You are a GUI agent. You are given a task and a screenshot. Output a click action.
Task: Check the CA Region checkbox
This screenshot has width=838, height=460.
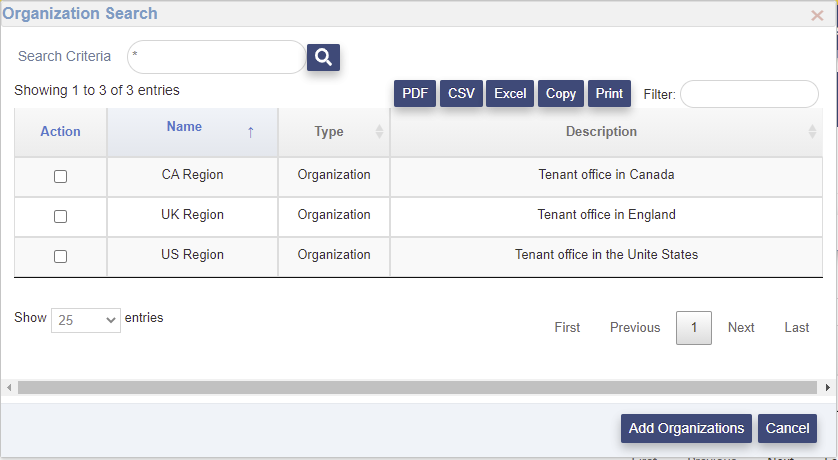coord(60,176)
